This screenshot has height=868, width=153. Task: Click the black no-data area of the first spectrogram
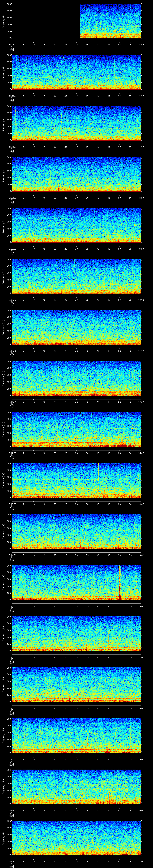click(x=45, y=21)
